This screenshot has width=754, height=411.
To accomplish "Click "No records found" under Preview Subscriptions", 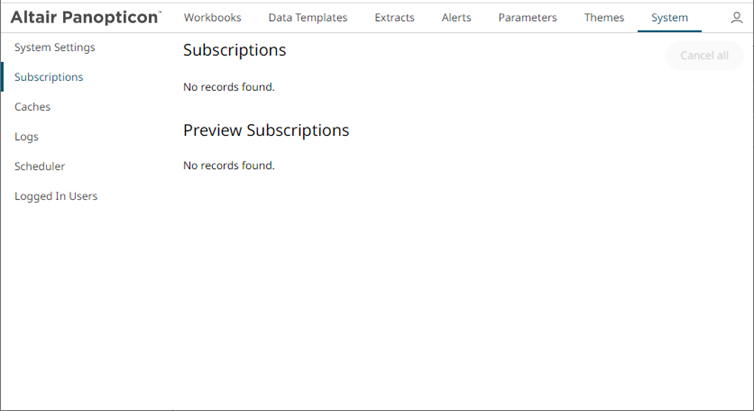I will click(x=228, y=165).
